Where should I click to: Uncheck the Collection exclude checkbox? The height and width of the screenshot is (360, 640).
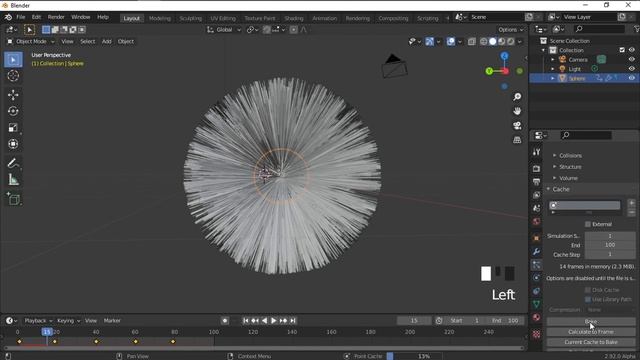coord(622,50)
